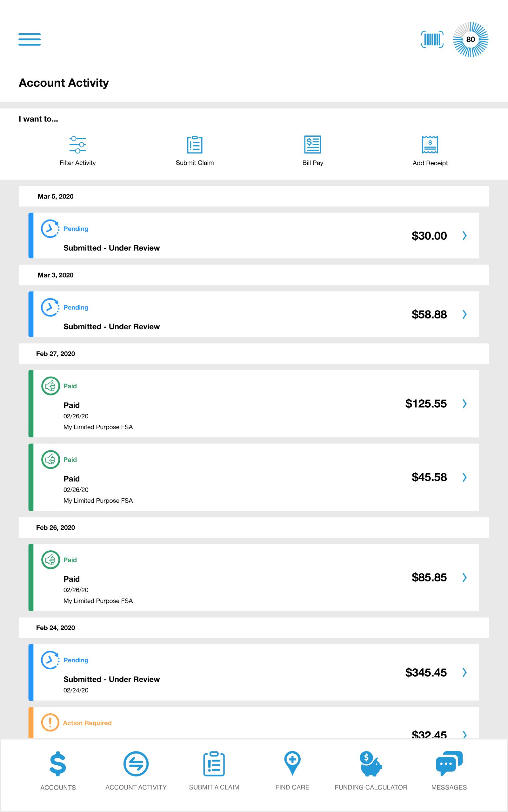Tap the Find Care location pin icon
This screenshot has width=508, height=812.
pos(292,763)
